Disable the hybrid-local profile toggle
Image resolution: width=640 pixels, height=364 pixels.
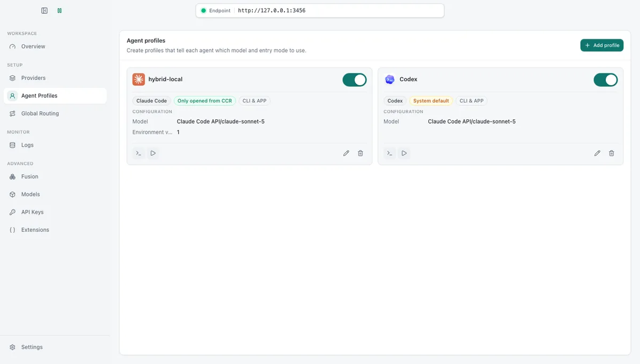point(355,80)
